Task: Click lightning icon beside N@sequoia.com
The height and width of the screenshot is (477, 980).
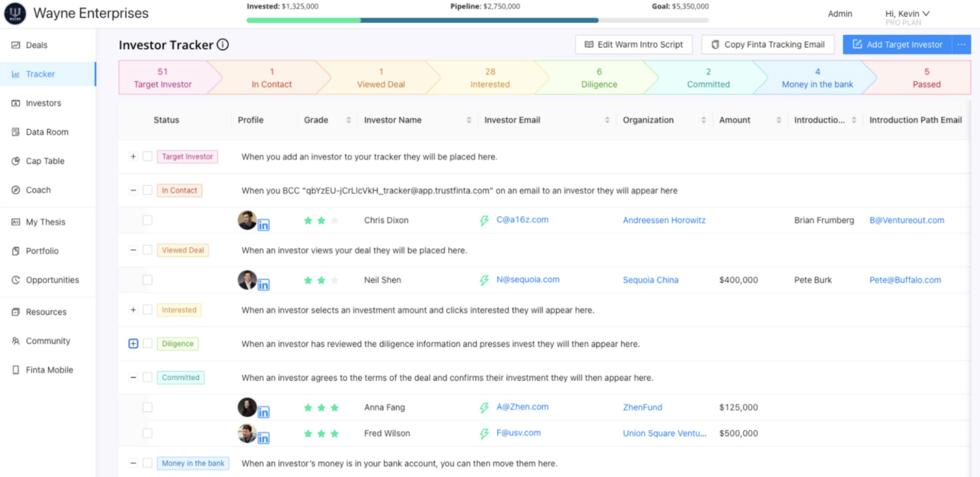Action: point(484,280)
